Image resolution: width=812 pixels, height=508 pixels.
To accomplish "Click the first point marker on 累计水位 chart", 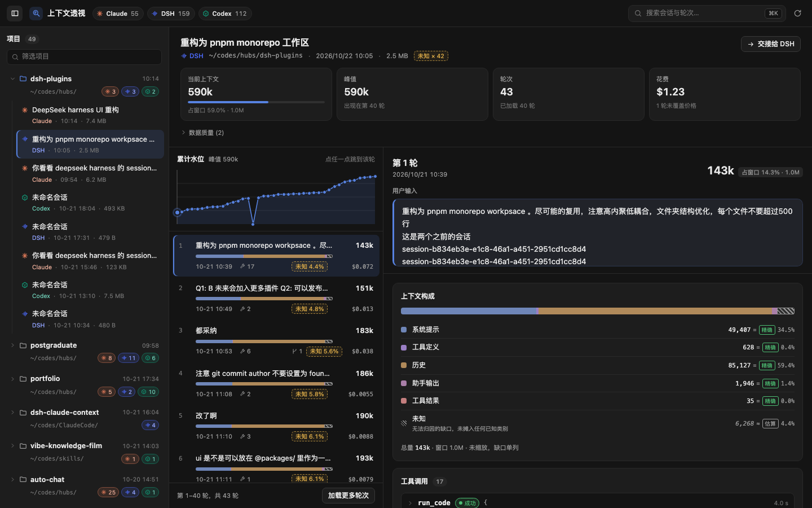I will (x=178, y=213).
